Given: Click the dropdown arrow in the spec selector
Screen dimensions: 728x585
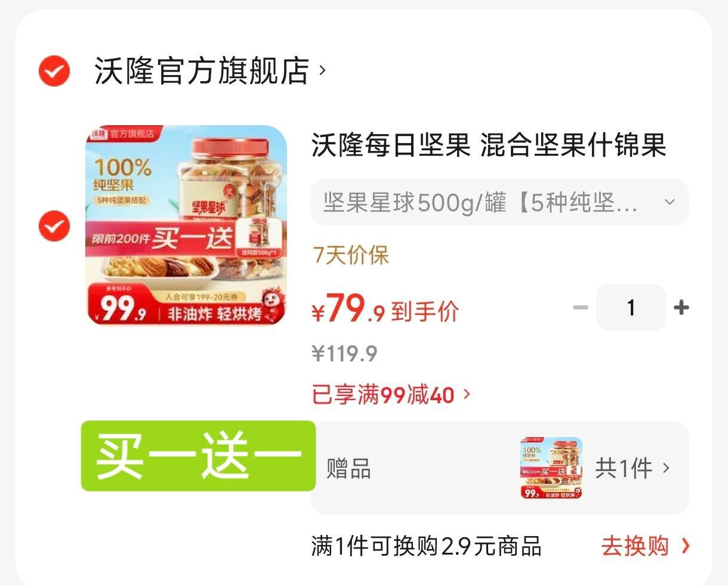Looking at the screenshot, I should [670, 202].
